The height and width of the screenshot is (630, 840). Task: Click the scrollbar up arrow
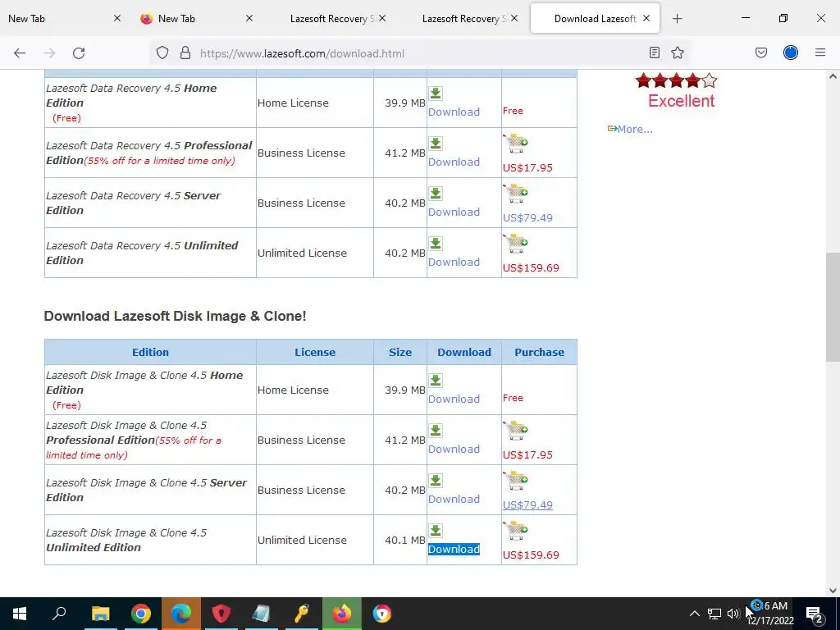tap(833, 76)
